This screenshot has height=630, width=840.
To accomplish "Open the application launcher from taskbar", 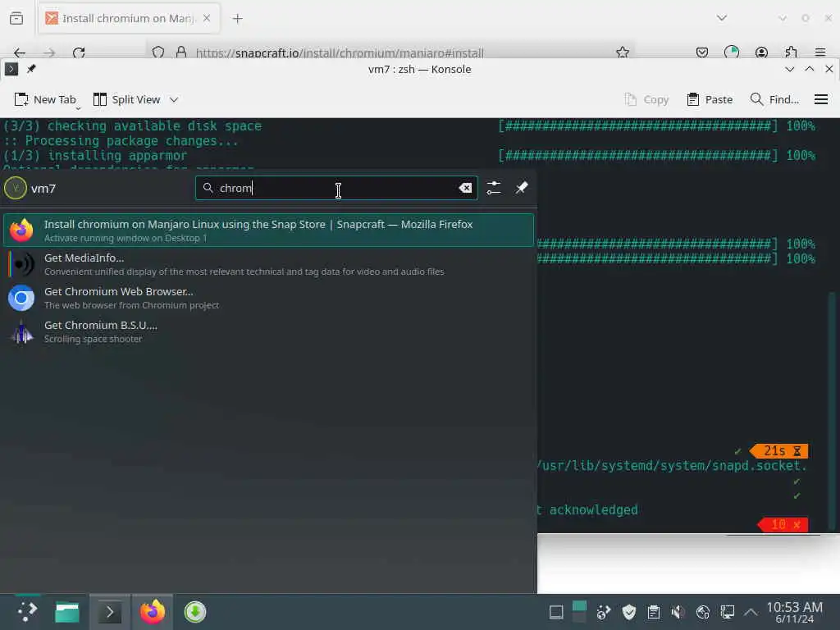I will pos(27,612).
